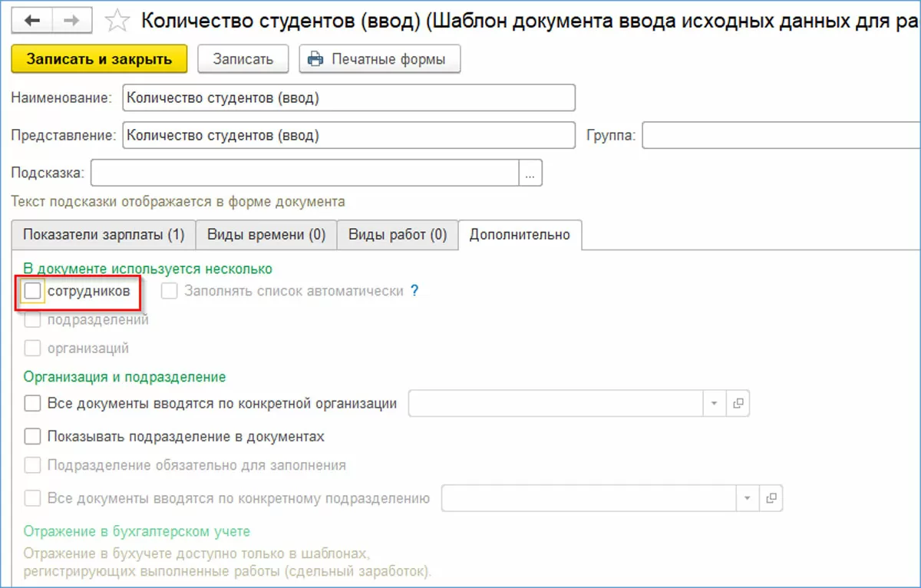Switch to Показатели зарплаты (1) tab
Screen dimensions: 921x588
[104, 235]
